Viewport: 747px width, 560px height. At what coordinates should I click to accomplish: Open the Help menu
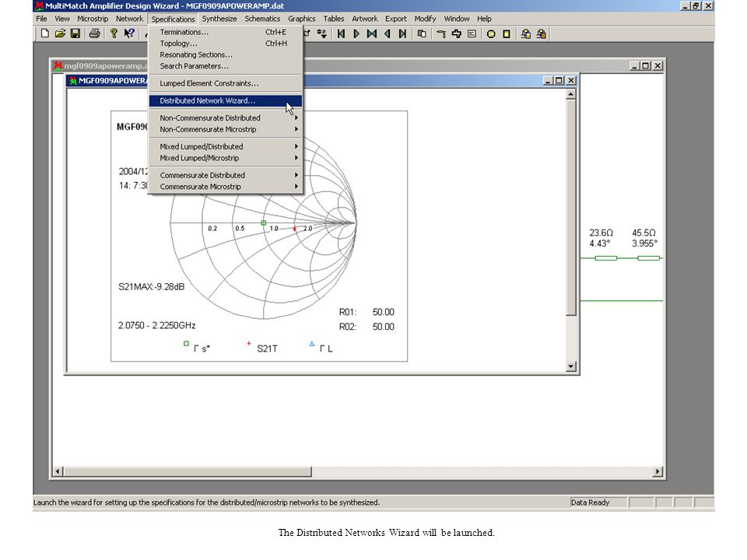coord(484,19)
